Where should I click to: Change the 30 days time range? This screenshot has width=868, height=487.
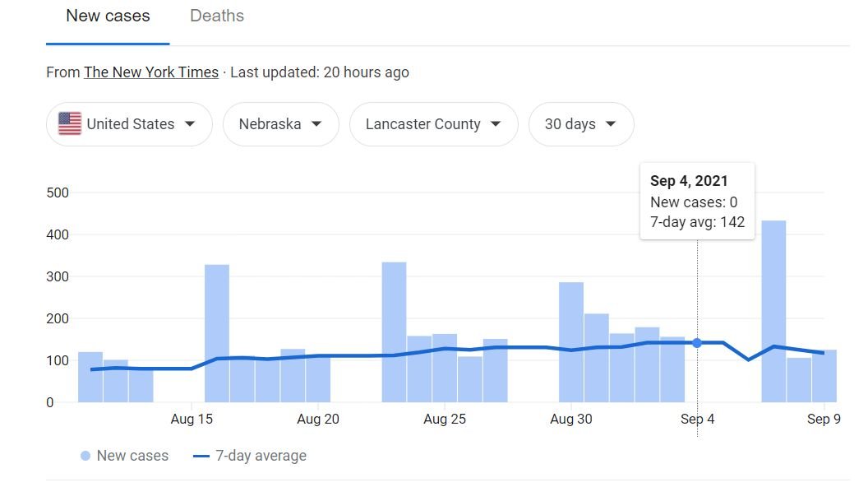581,124
